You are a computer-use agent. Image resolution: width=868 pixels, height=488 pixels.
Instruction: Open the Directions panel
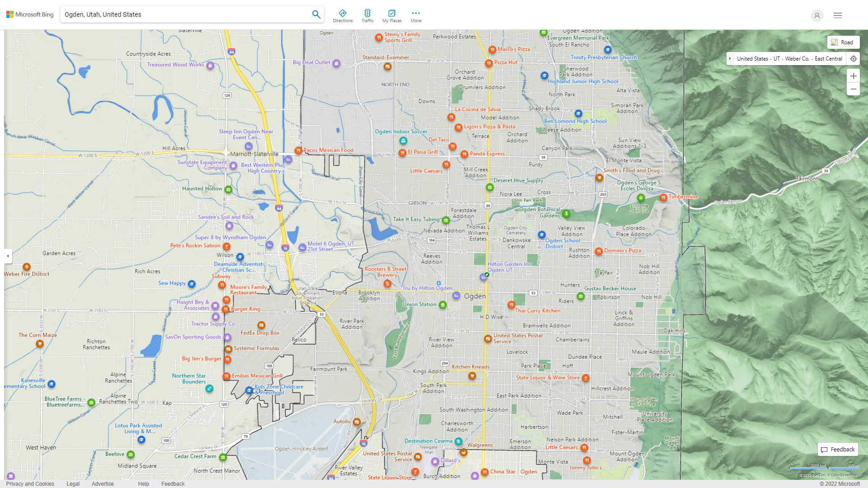pos(343,15)
